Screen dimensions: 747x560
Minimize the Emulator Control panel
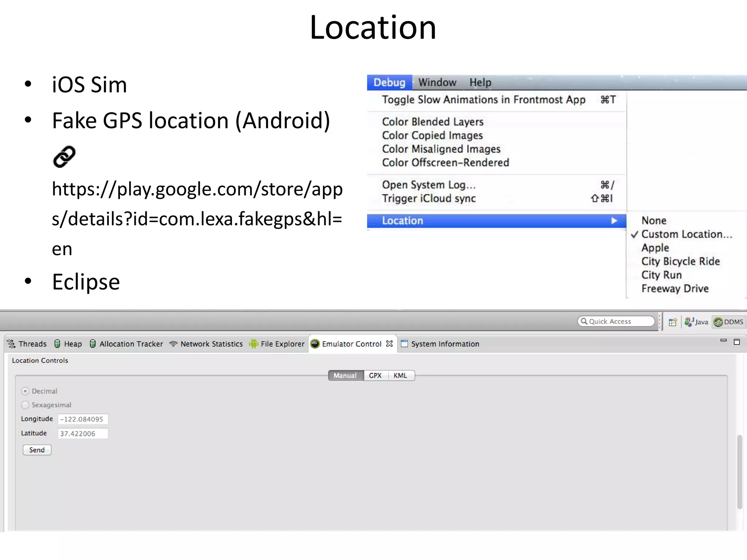tap(723, 341)
